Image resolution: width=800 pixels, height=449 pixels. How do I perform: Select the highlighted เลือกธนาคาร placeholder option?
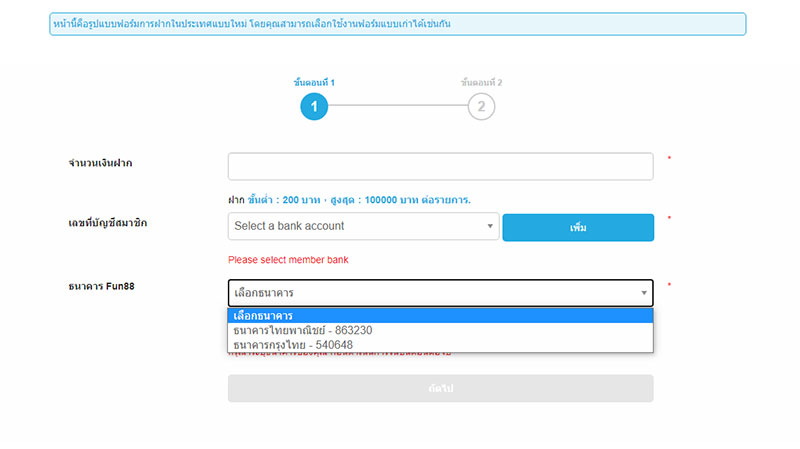pos(440,316)
